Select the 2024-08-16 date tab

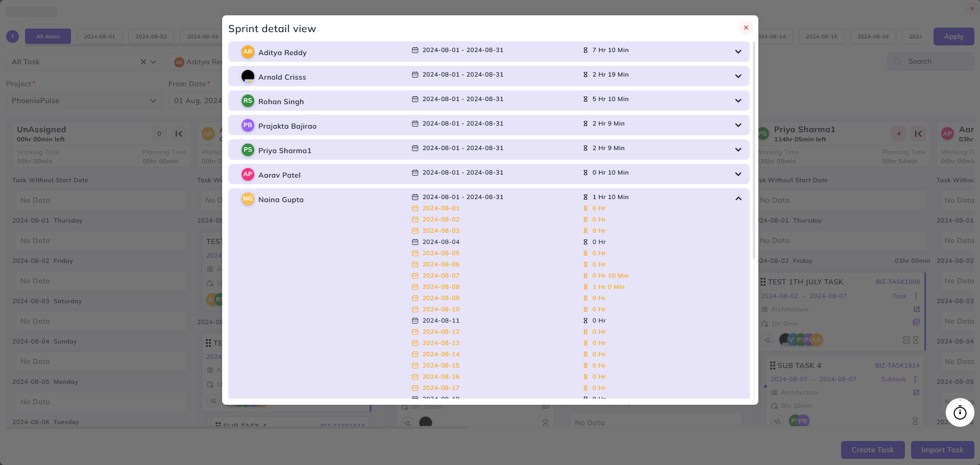click(x=873, y=36)
